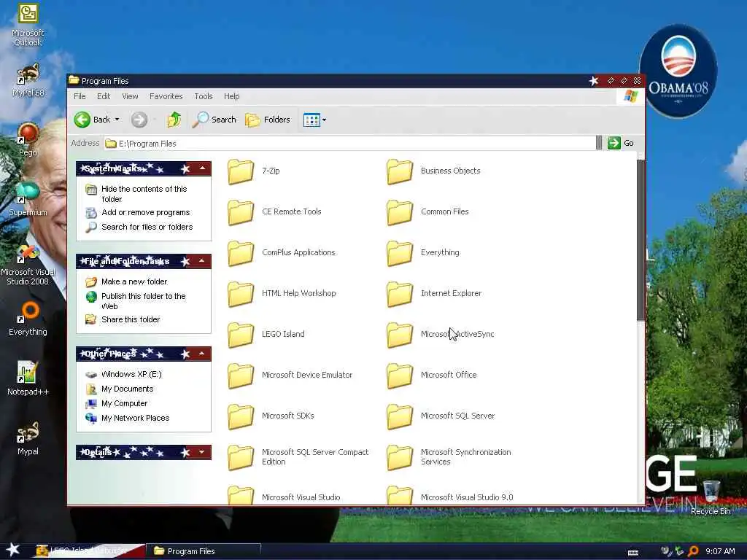Click the LEGO Island taskbar button
The image size is (747, 560).
click(88, 551)
